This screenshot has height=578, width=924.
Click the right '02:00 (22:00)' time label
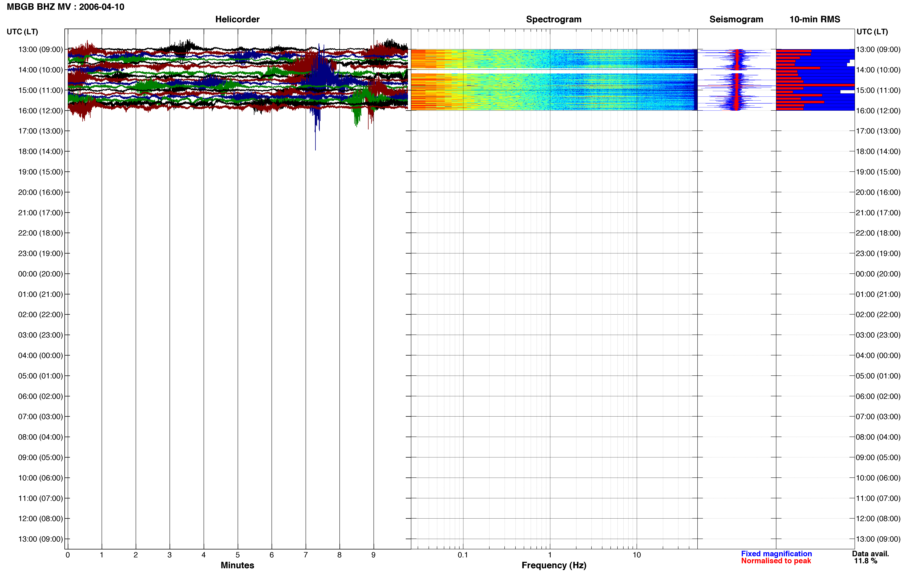[x=878, y=315]
